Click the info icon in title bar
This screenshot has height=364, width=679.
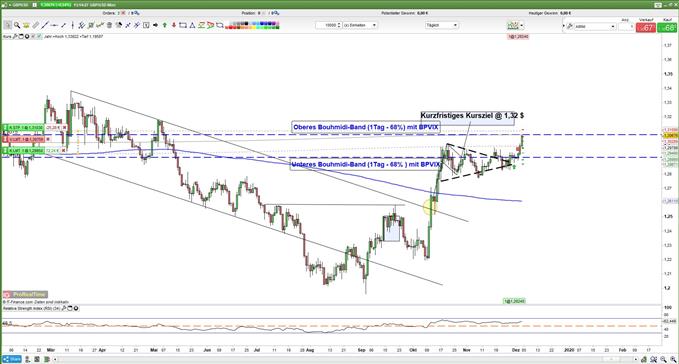pyautogui.click(x=34, y=5)
